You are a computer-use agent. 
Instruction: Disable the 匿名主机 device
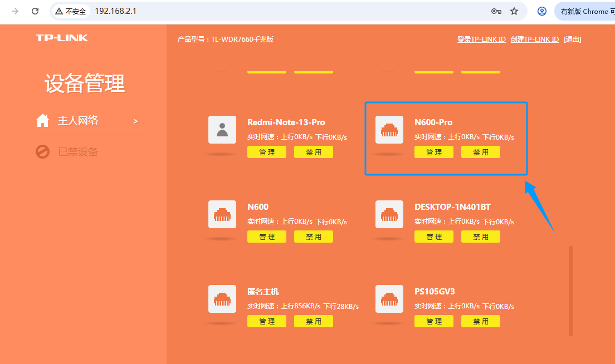point(314,321)
